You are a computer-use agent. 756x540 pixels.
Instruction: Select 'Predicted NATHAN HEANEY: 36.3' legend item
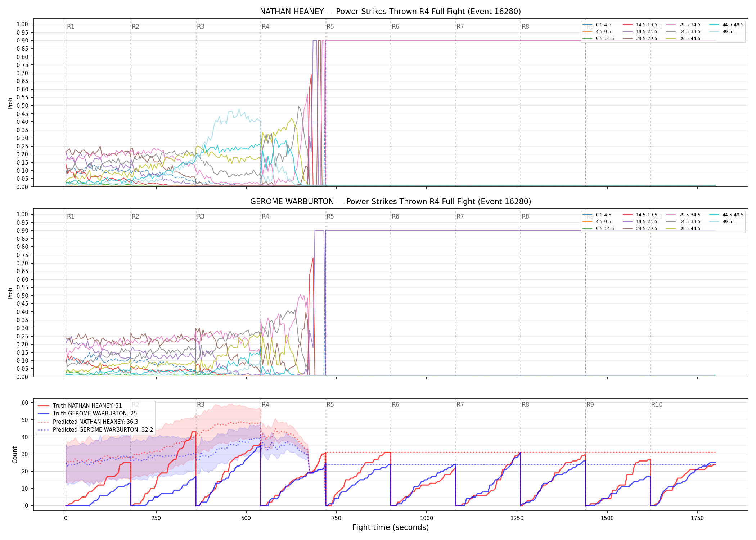pyautogui.click(x=88, y=422)
